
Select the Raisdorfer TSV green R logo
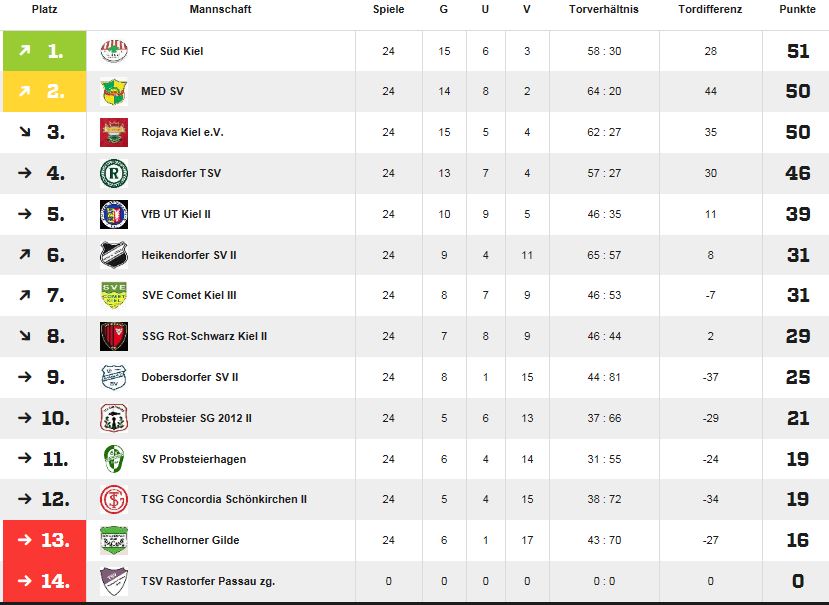[114, 173]
